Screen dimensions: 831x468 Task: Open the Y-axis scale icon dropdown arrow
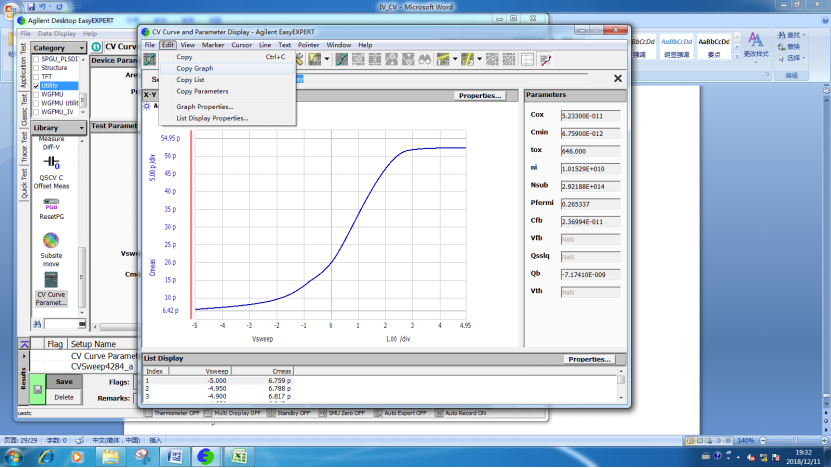point(327,59)
